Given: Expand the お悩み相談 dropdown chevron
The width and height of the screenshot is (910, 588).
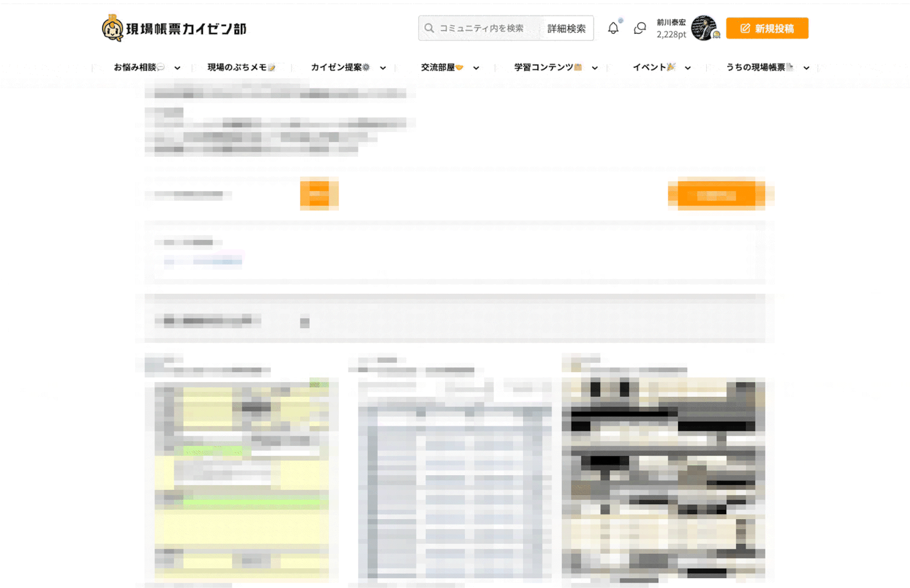Looking at the screenshot, I should coord(177,68).
